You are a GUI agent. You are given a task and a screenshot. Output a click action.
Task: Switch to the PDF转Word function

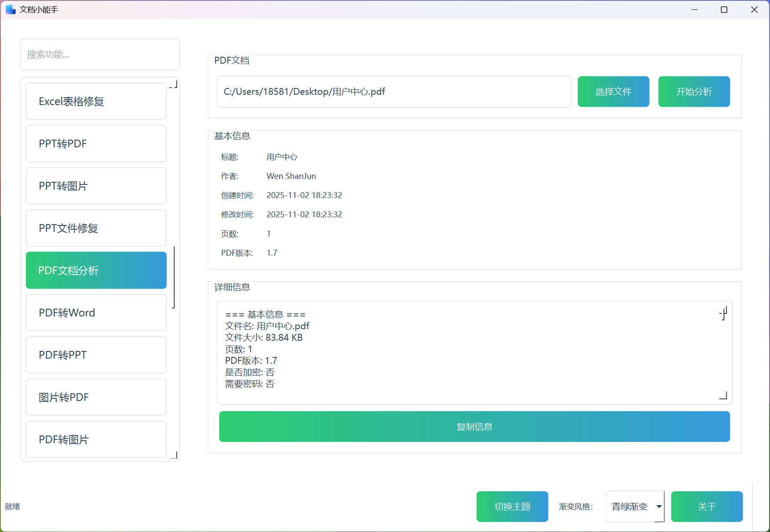(x=96, y=313)
